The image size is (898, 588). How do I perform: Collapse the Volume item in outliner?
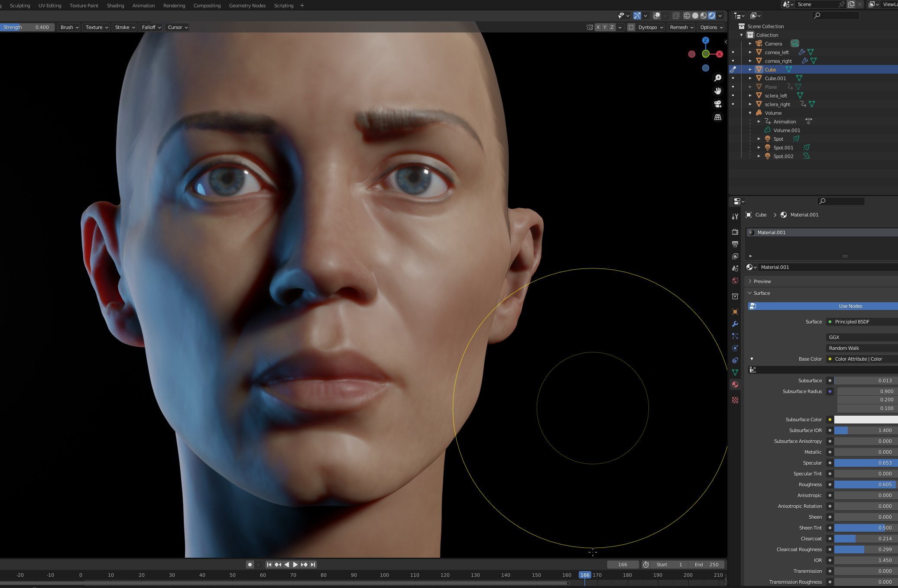(x=750, y=113)
